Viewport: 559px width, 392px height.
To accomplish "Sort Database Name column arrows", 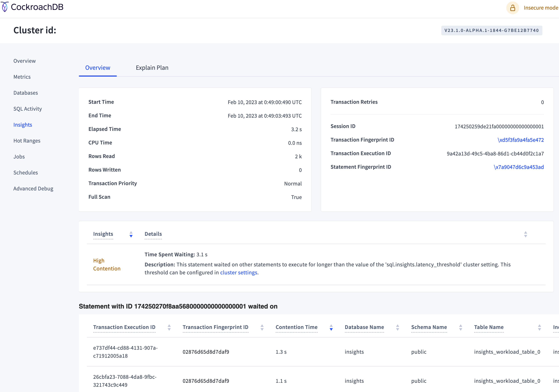I will click(x=398, y=328).
